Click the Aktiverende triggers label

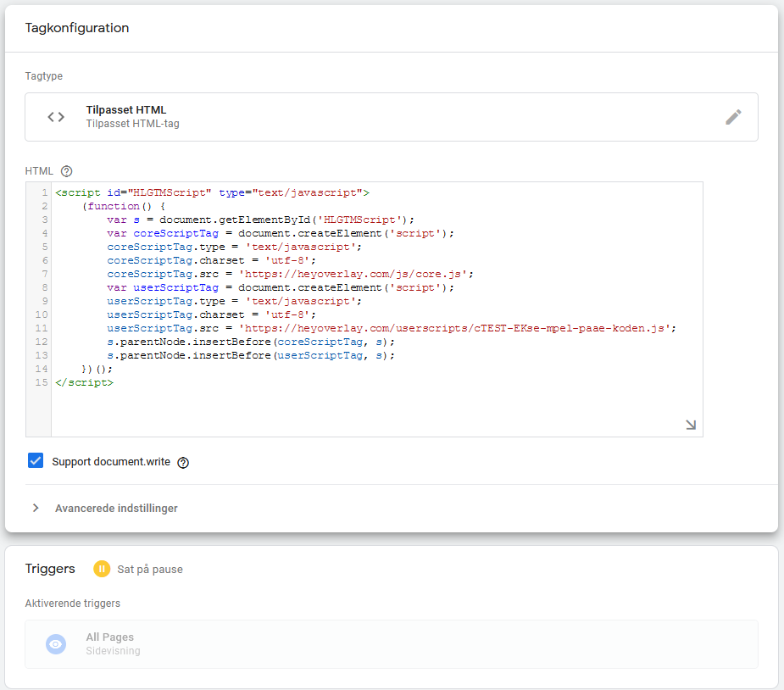(73, 604)
